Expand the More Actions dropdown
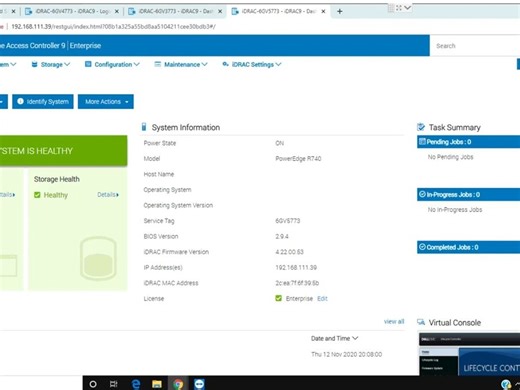Screen dimensions: 520x390 click(106, 102)
